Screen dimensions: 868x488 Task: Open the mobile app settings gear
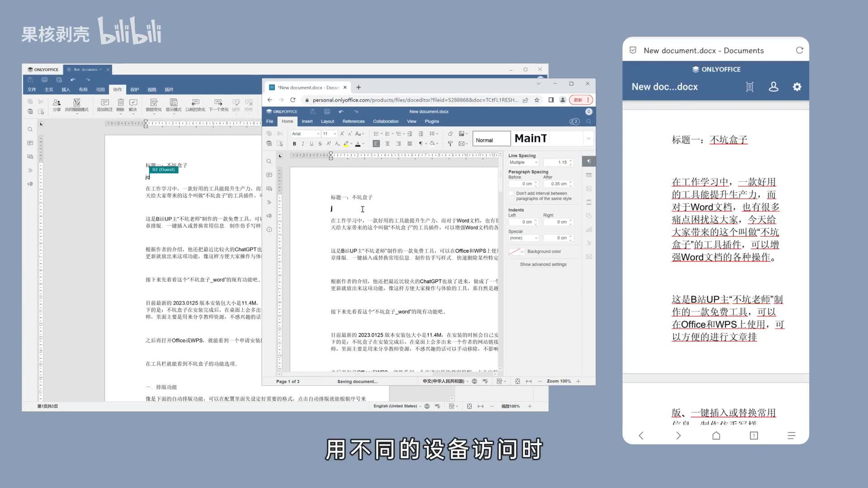click(x=797, y=87)
